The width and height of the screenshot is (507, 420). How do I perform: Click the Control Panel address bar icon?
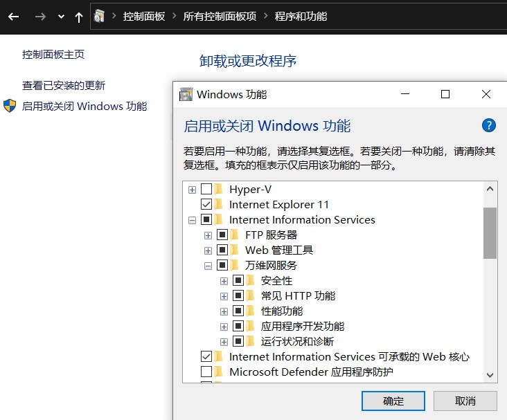click(99, 16)
